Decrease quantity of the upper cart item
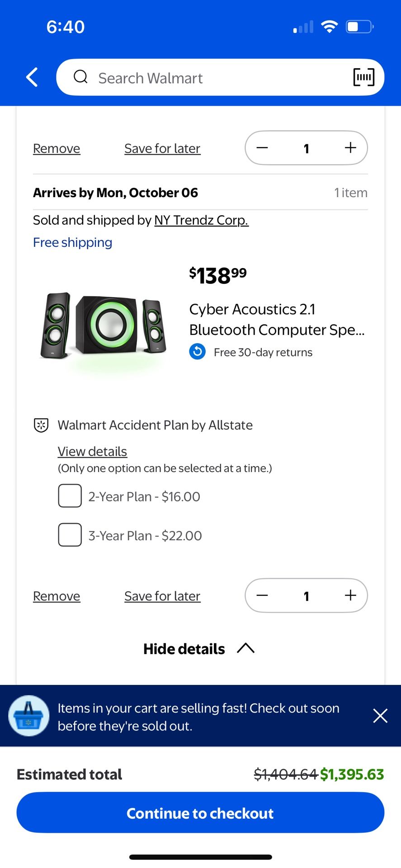Image resolution: width=401 pixels, height=868 pixels. click(x=262, y=148)
